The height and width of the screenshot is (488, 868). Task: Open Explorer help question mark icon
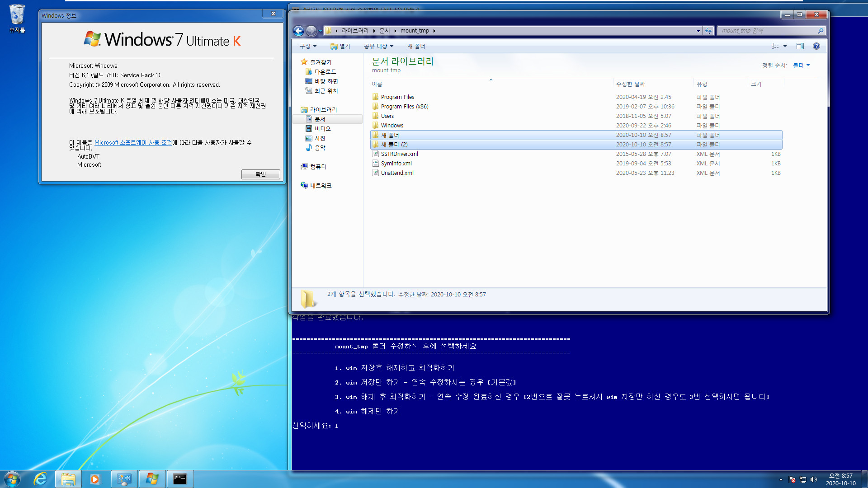[816, 46]
